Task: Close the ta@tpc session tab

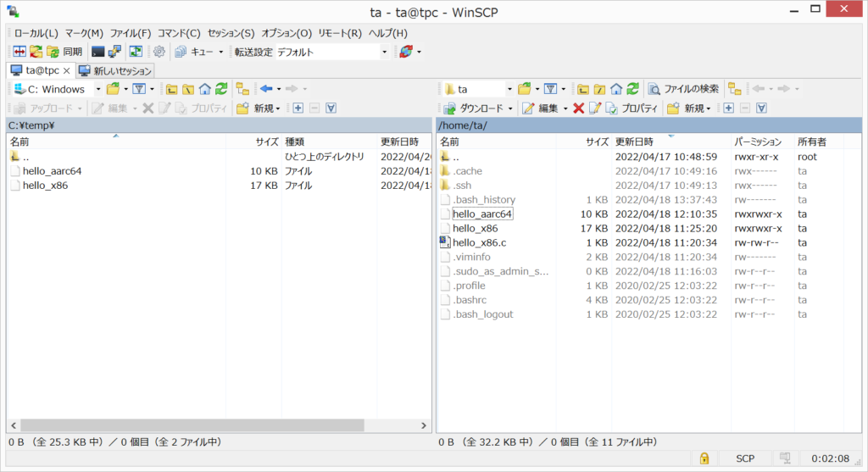Action: coord(66,71)
